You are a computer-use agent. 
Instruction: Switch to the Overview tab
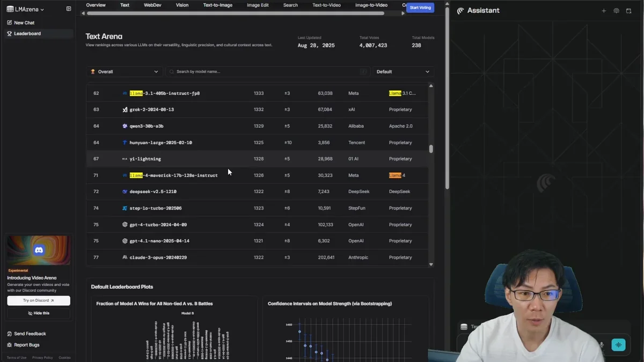point(96,5)
